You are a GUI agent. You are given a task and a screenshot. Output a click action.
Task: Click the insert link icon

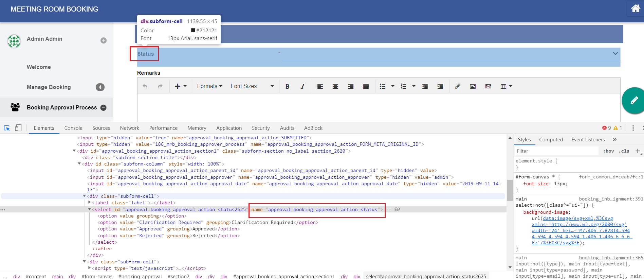tap(457, 86)
